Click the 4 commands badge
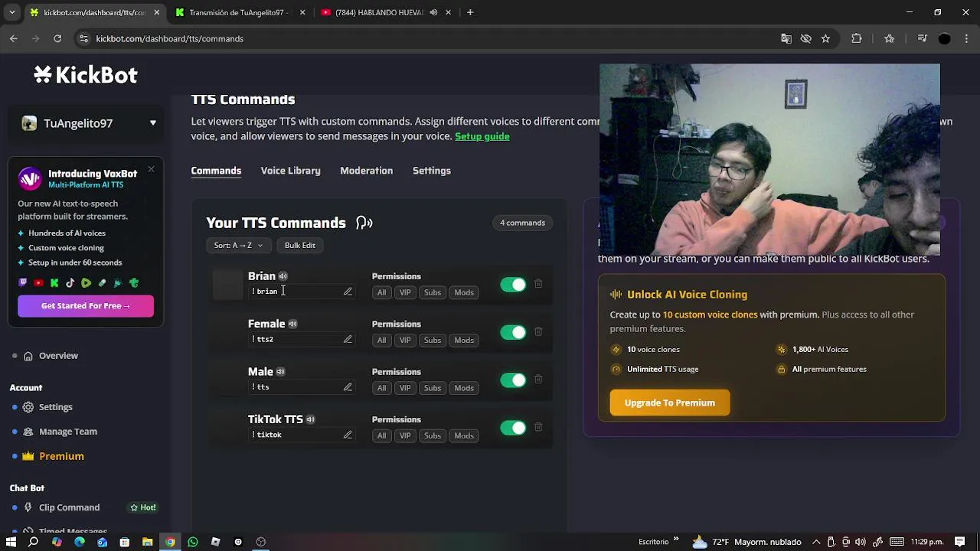Image resolution: width=980 pixels, height=551 pixels. (x=522, y=223)
